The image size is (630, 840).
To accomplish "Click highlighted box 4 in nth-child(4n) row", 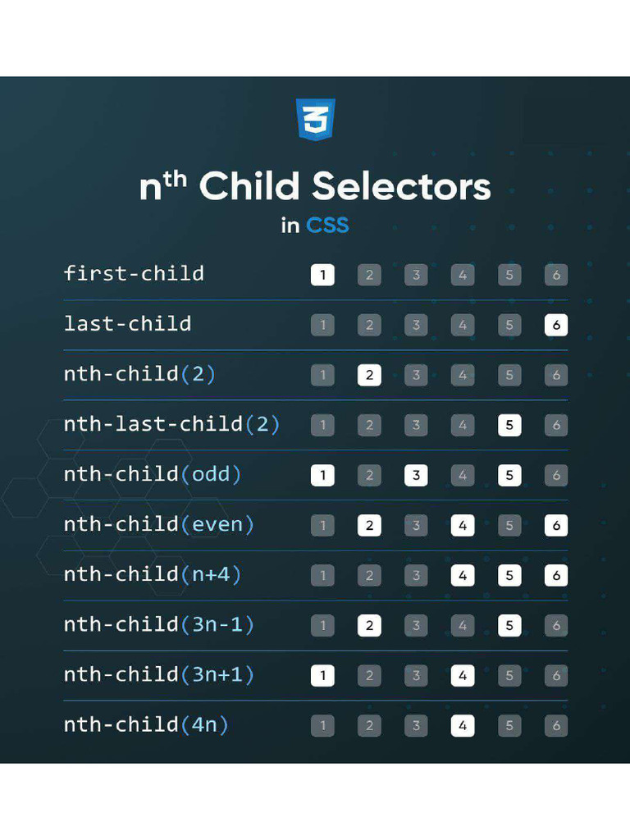I will pyautogui.click(x=463, y=725).
